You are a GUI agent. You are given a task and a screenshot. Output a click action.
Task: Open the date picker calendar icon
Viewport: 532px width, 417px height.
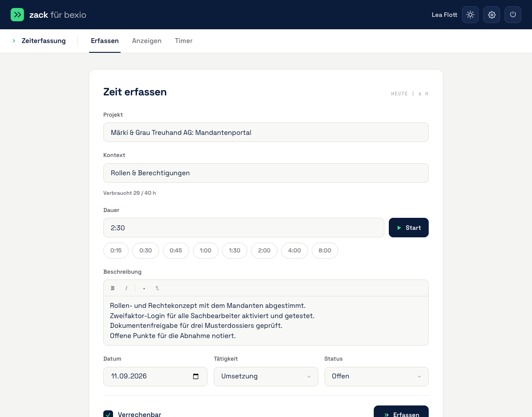click(x=196, y=377)
